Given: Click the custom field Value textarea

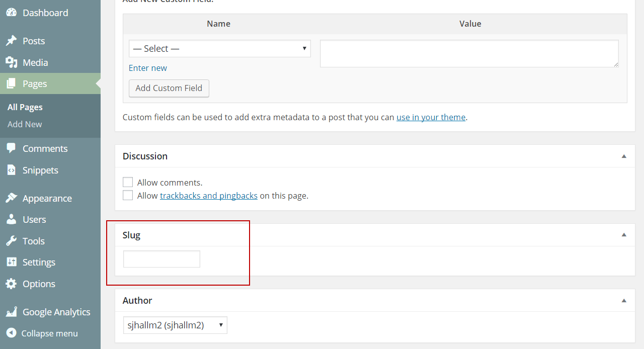Looking at the screenshot, I should pyautogui.click(x=469, y=53).
